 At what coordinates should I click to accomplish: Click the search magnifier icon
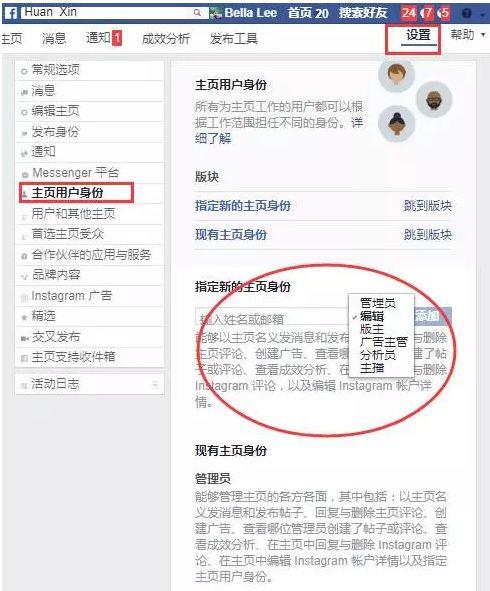197,13
